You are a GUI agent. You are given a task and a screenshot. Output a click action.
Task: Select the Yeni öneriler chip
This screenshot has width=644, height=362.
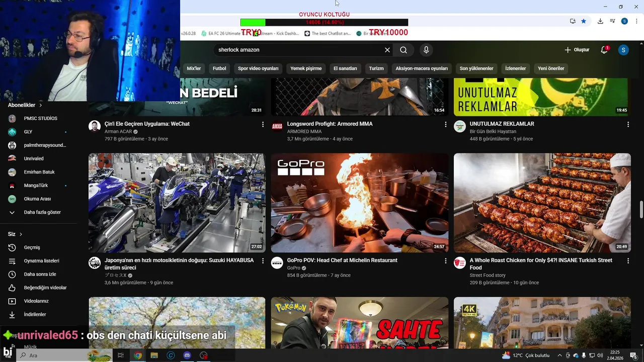pyautogui.click(x=551, y=68)
